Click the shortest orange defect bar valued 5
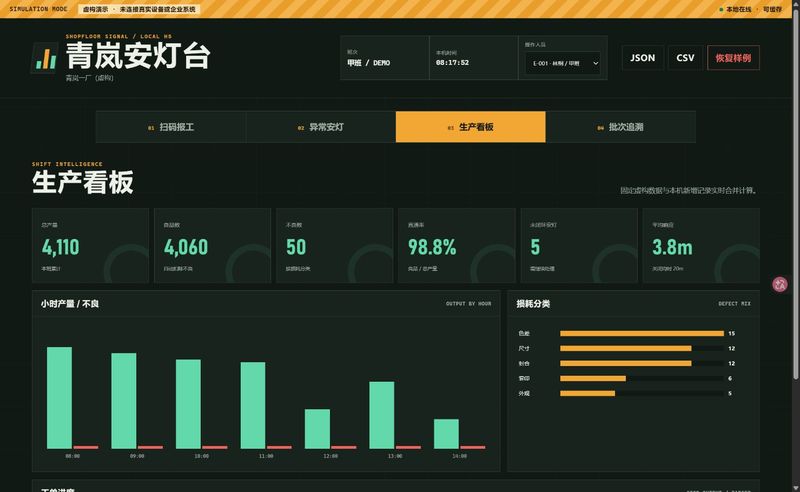Image resolution: width=800 pixels, height=492 pixels. [x=587, y=393]
